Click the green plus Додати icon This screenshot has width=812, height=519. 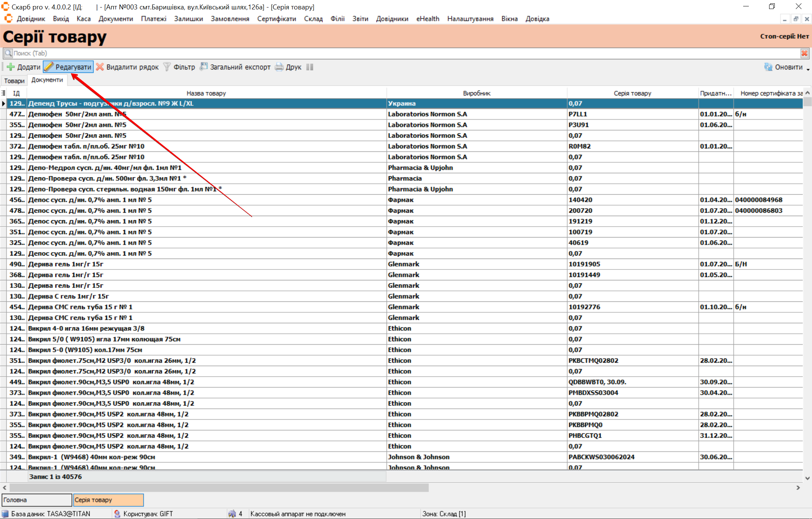[11, 67]
